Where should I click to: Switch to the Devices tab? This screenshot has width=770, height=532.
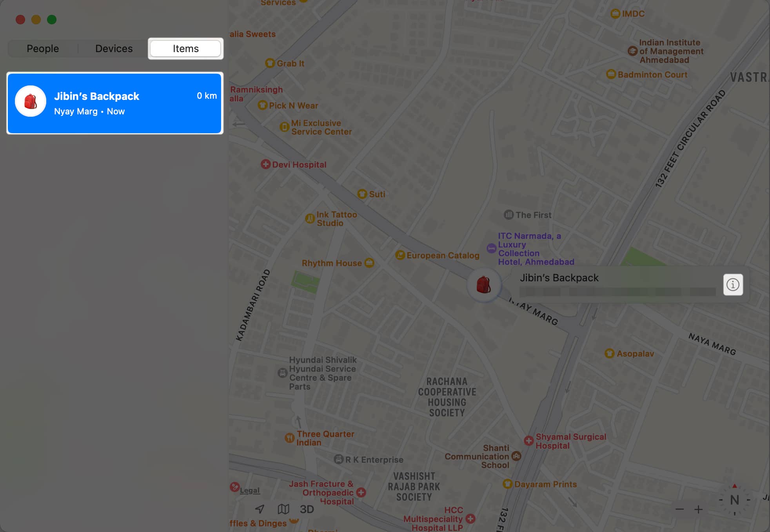point(114,49)
